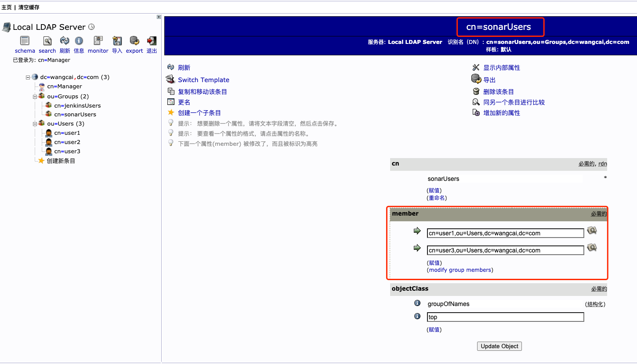Click the export icon in the toolbar
The width and height of the screenshot is (637, 364).
pyautogui.click(x=134, y=40)
